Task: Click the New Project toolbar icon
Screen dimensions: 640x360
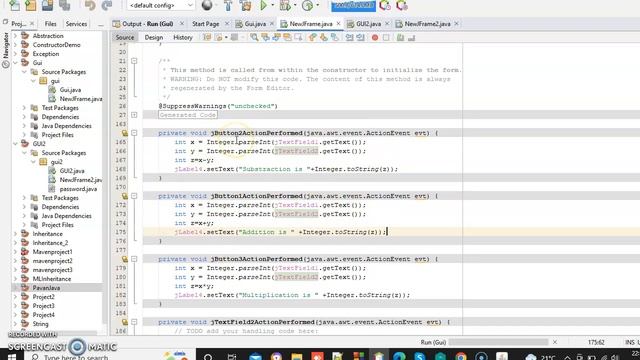Action: pos(31,5)
